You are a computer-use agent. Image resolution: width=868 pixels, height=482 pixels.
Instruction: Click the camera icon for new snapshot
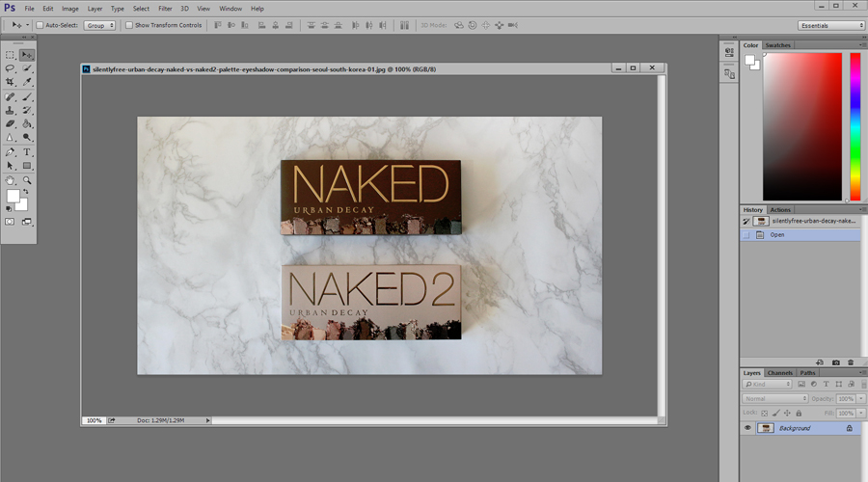point(835,361)
